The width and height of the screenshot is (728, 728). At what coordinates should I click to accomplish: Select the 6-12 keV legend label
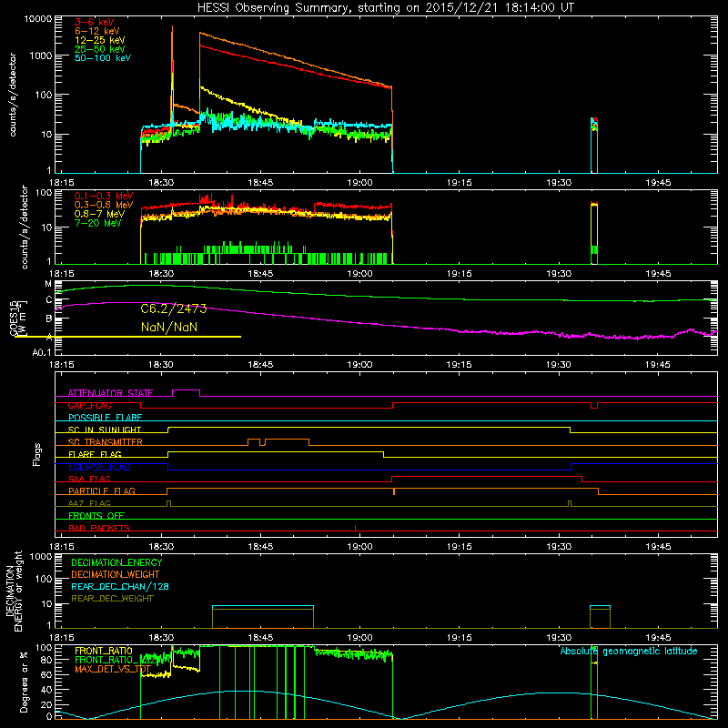coord(97,31)
